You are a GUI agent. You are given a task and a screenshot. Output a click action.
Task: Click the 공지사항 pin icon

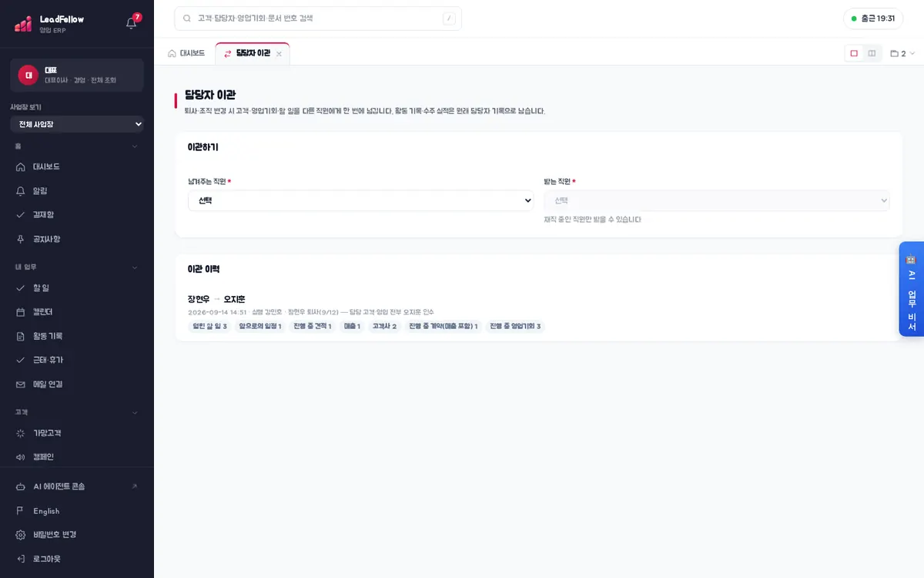pos(21,239)
